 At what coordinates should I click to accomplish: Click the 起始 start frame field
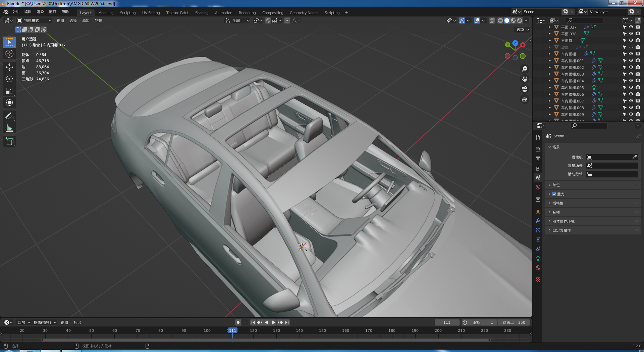pyautogui.click(x=483, y=322)
